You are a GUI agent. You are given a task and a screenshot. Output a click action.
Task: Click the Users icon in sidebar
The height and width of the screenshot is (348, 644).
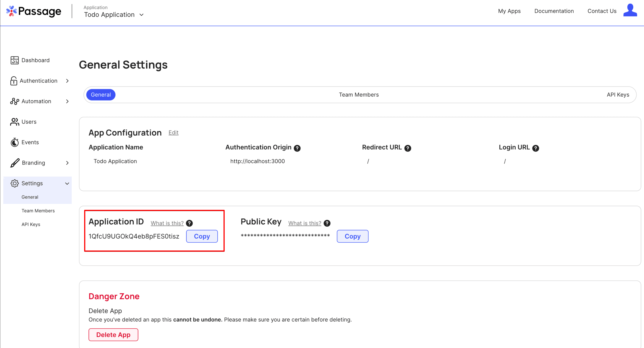pos(14,122)
